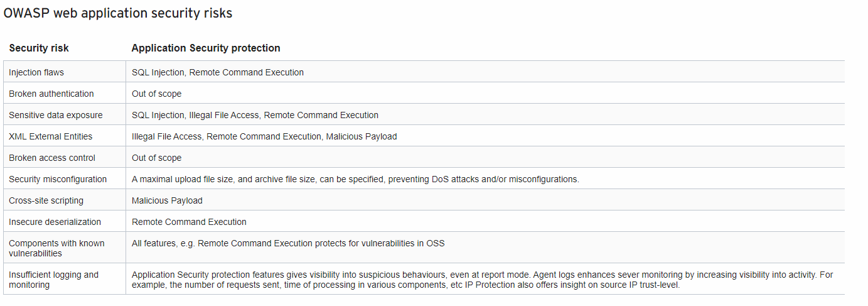Select the Security misconfiguration row label
Screen dimensions: 868x306
(58, 179)
